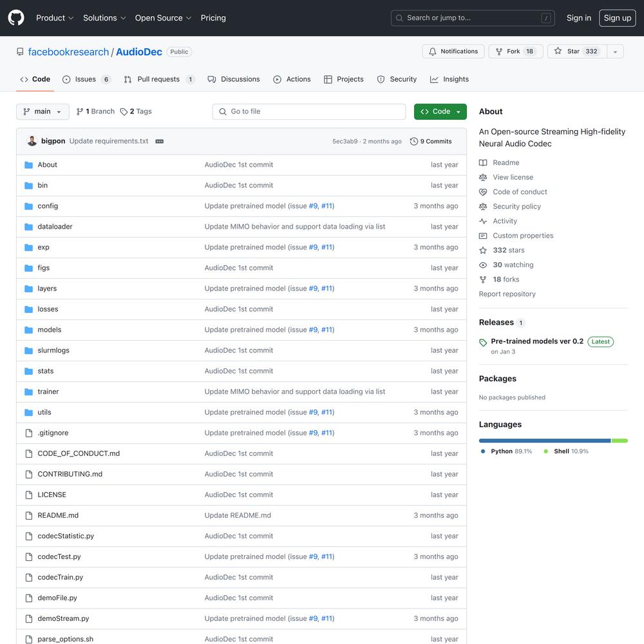Viewport: 644px width, 644px height.
Task: Click the scale icon beside Security policy
Action: (x=483, y=207)
